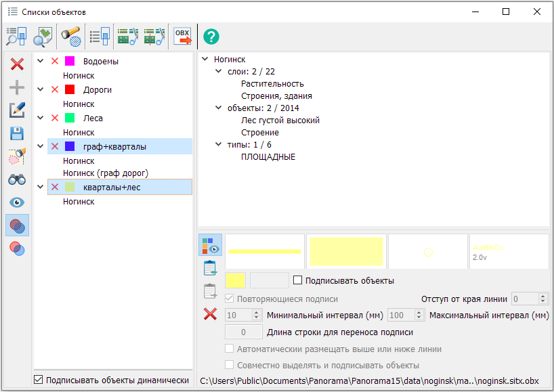
Task: Uncheck 'Подписывать объекты динамически' checkbox
Action: (x=39, y=380)
